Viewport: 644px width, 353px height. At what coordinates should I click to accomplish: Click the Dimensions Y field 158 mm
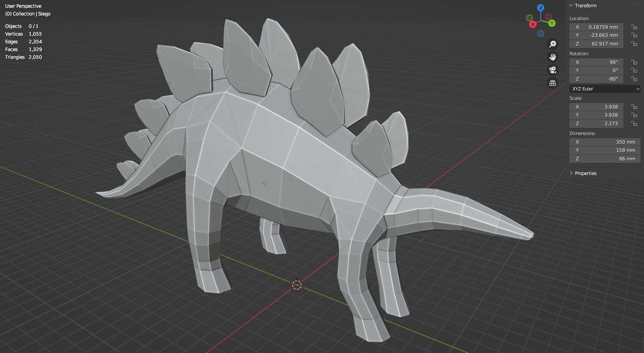[x=605, y=150]
